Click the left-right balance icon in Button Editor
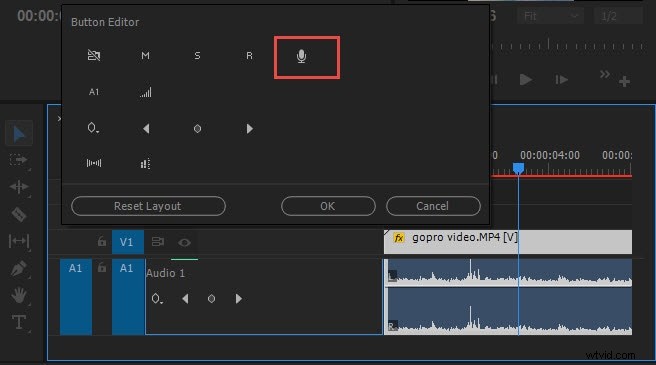The width and height of the screenshot is (656, 365). pos(94,163)
